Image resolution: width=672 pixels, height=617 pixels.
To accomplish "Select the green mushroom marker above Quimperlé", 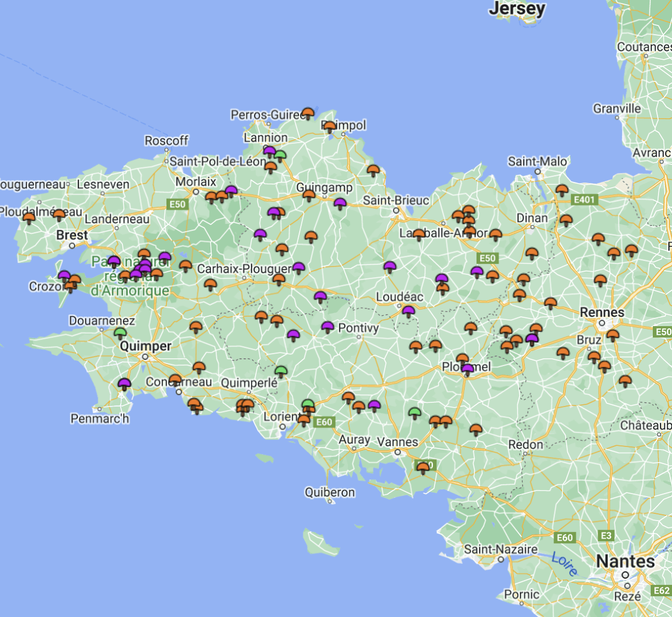I will click(281, 371).
